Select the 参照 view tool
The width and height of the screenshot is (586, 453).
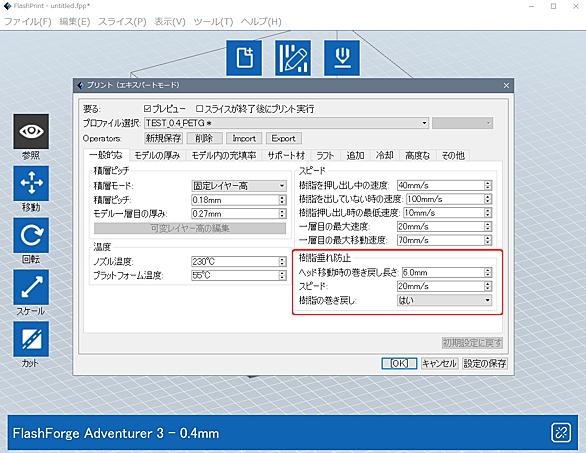(x=31, y=132)
